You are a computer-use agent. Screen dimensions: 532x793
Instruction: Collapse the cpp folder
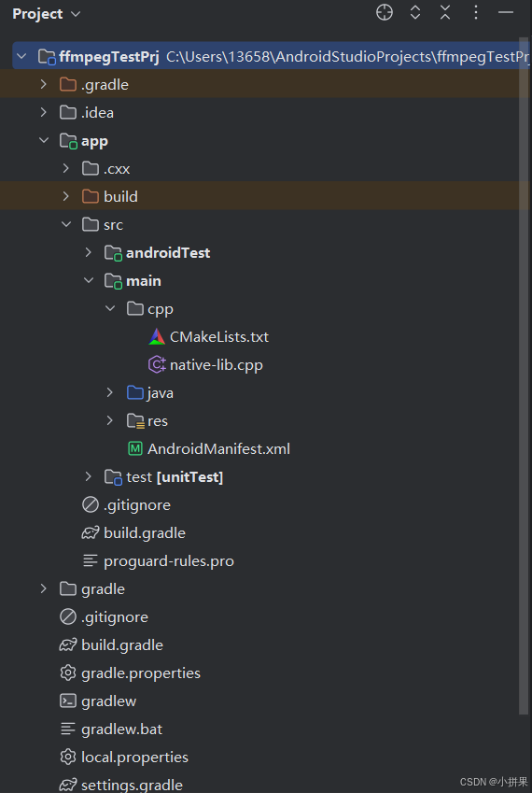pos(110,308)
